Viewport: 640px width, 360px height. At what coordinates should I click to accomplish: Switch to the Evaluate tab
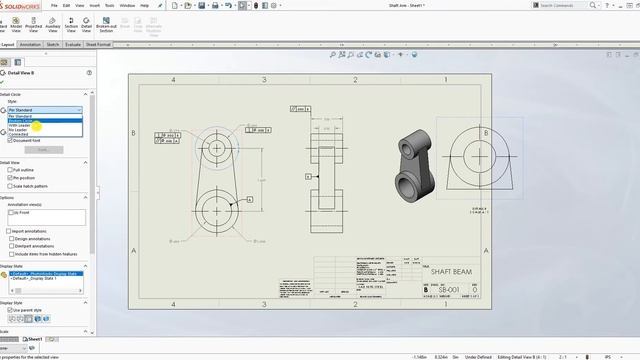(x=73, y=44)
